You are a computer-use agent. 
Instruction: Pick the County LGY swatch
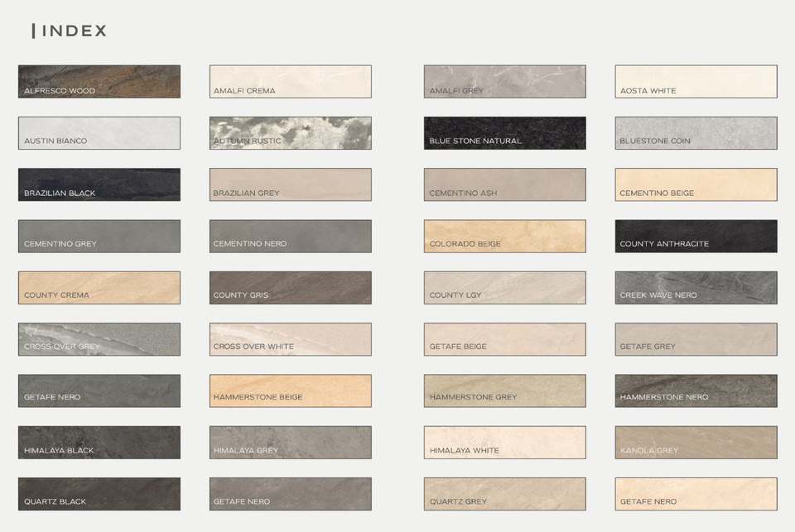coord(505,288)
